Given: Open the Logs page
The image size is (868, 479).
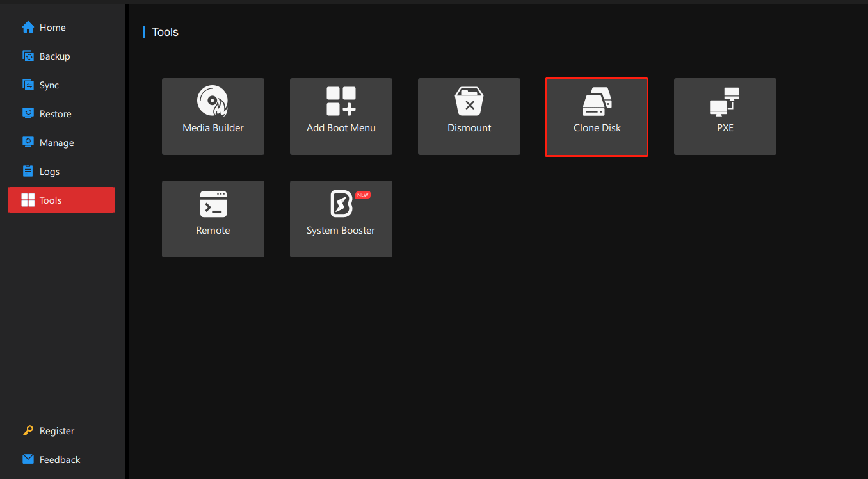Looking at the screenshot, I should (x=49, y=172).
